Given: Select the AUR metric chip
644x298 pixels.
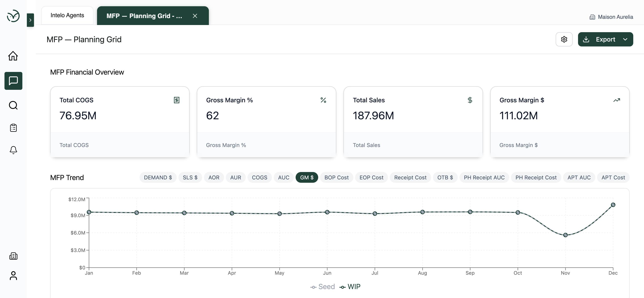Looking at the screenshot, I should (236, 177).
